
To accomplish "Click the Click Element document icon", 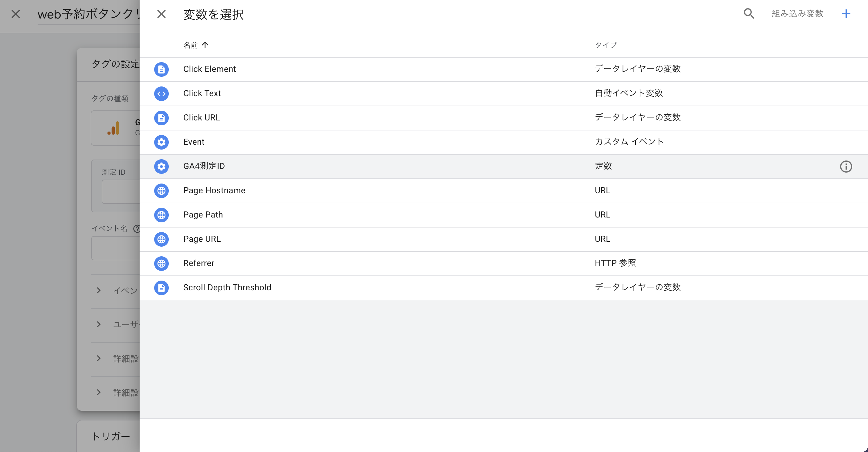I will [x=161, y=69].
